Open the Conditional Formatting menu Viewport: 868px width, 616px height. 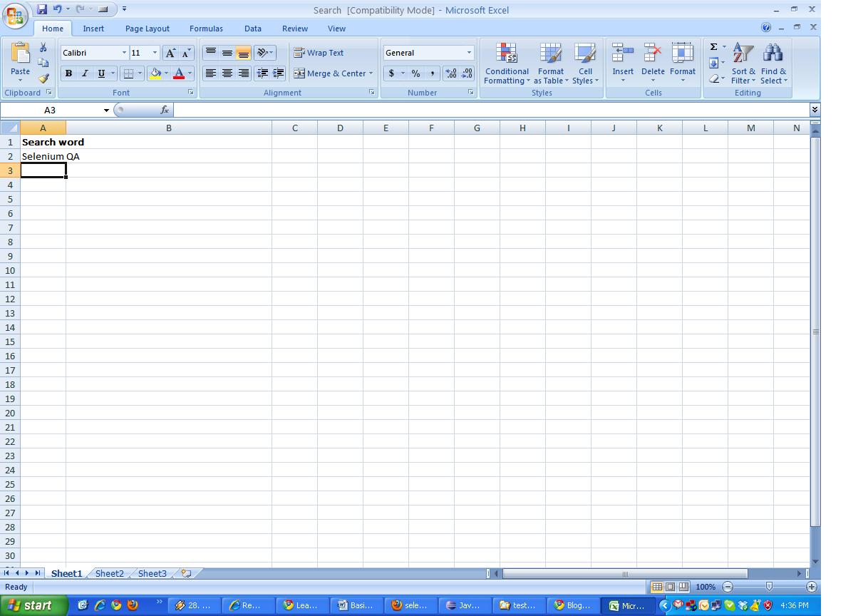(507, 64)
